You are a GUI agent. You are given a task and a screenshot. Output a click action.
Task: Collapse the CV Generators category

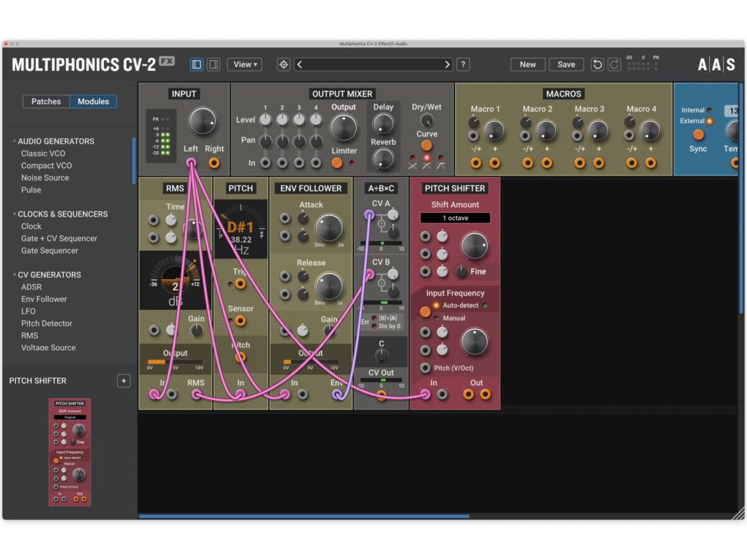(14, 274)
